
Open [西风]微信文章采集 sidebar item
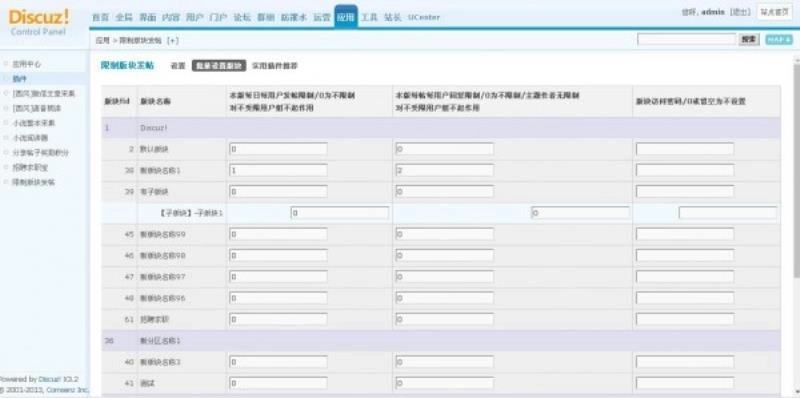pos(44,94)
